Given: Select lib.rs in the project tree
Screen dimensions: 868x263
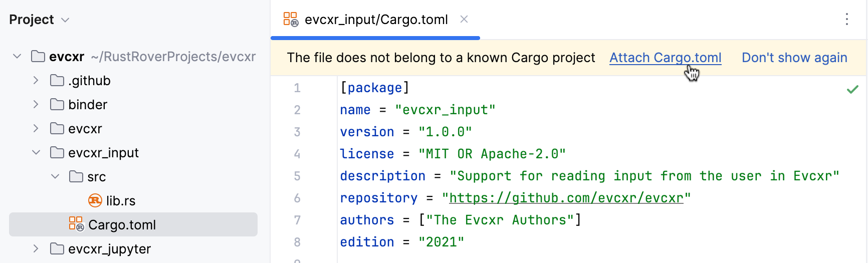Looking at the screenshot, I should [121, 201].
